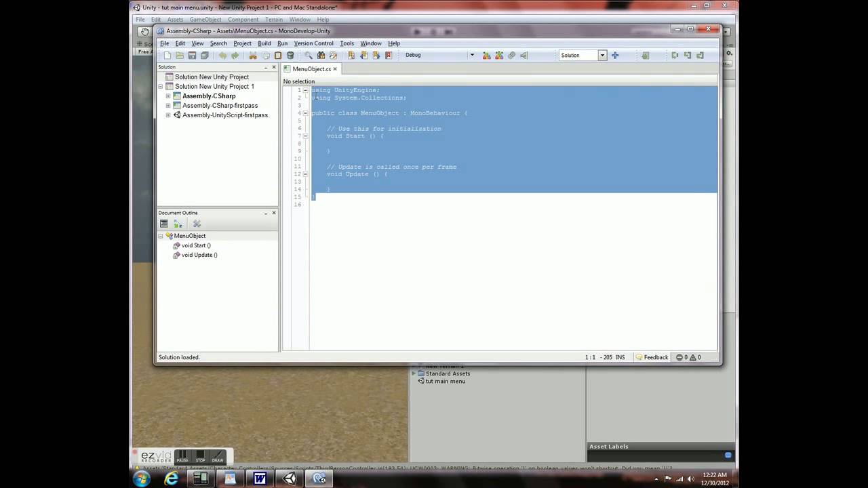Open the Windows Start button
Viewport: 868px width, 488px height.
tap(142, 479)
